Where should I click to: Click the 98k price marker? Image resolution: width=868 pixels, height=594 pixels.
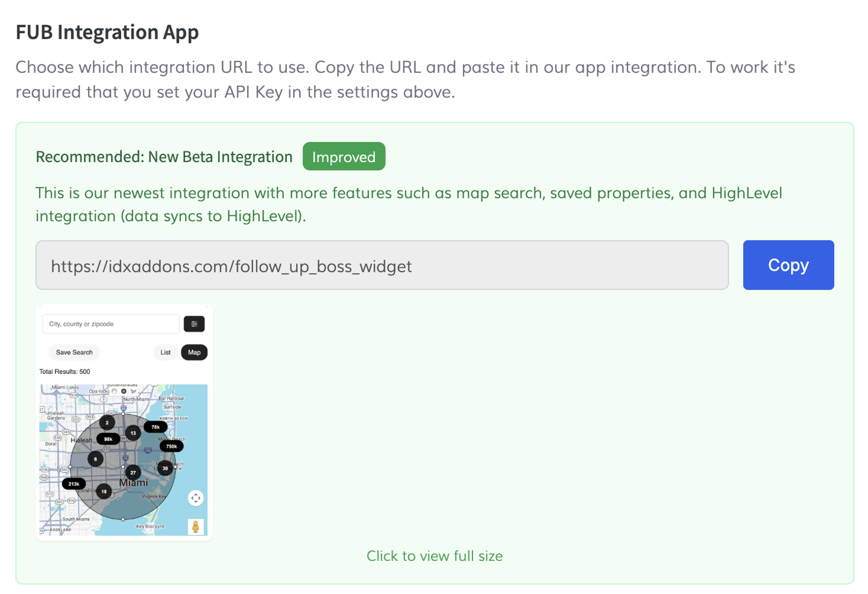(108, 439)
